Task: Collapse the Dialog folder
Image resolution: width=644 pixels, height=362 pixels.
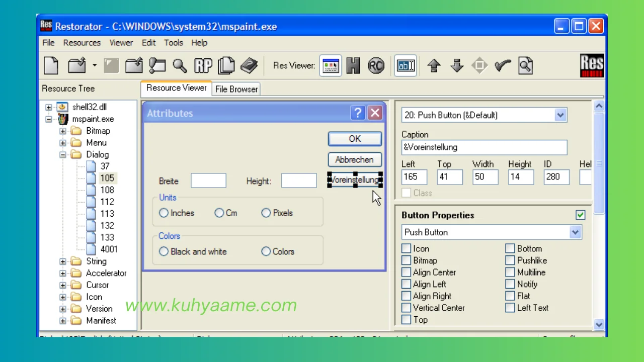Action: pos(63,155)
